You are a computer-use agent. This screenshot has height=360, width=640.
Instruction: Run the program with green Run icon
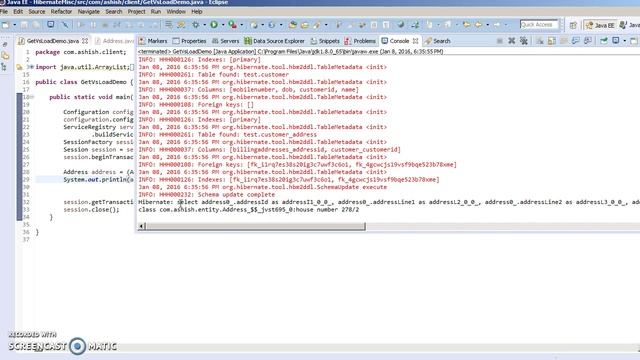point(214,25)
